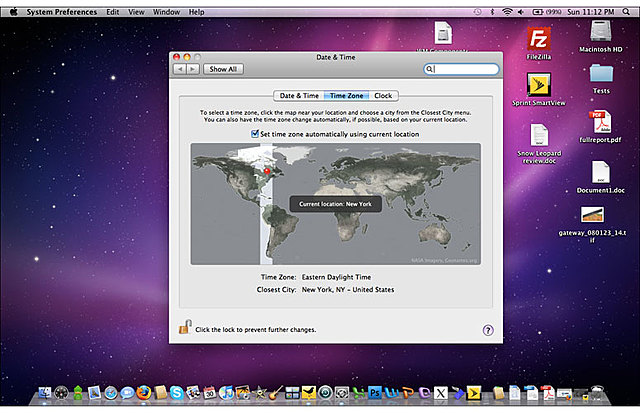The width and height of the screenshot is (640, 413).
Task: Open the Apple menu
Action: [x=13, y=12]
